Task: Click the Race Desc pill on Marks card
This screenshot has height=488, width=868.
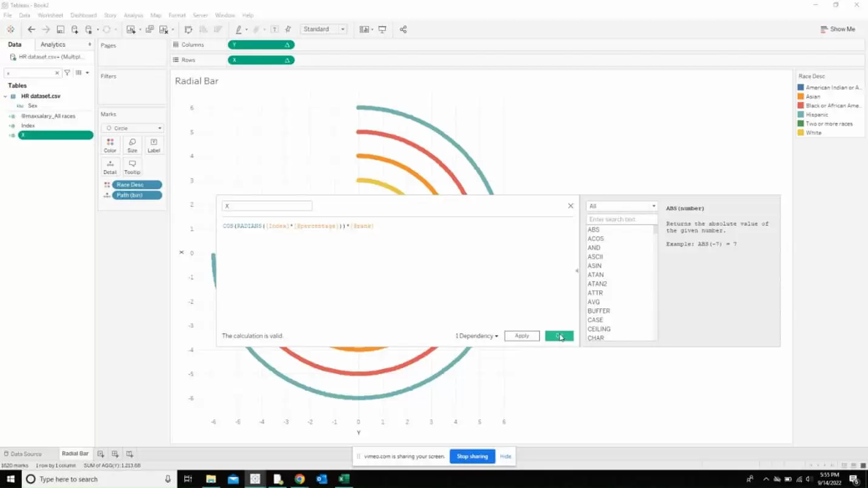Action: (137, 185)
